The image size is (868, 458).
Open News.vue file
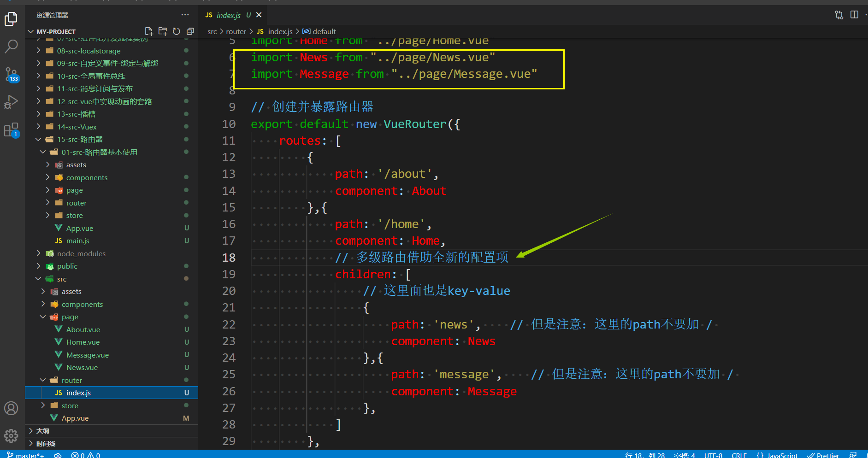click(112, 367)
